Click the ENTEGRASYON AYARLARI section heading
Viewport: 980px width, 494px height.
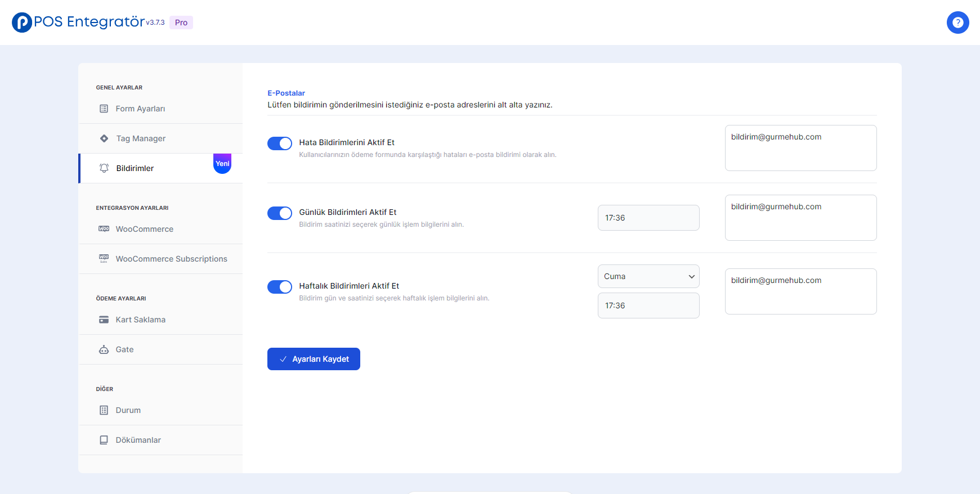pyautogui.click(x=132, y=208)
